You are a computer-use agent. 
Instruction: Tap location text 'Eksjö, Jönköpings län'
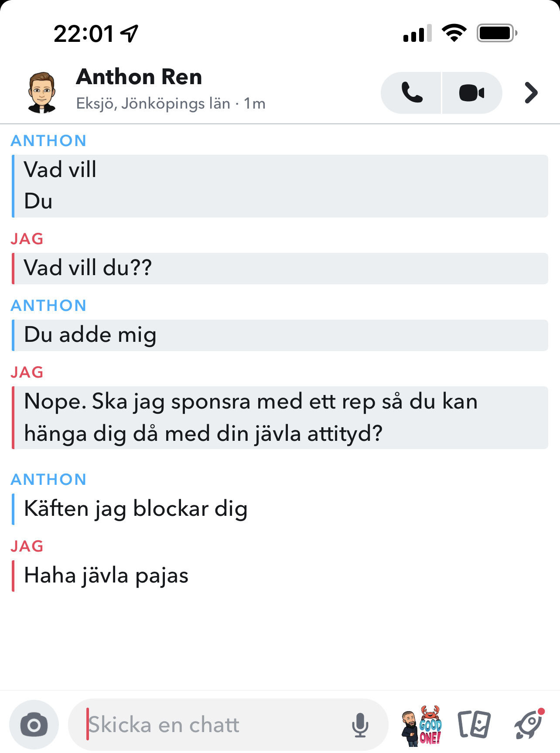coord(153,104)
